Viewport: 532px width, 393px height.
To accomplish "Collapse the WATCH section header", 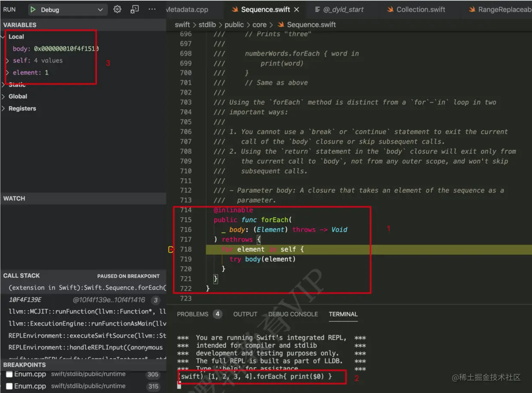I will click(83, 198).
